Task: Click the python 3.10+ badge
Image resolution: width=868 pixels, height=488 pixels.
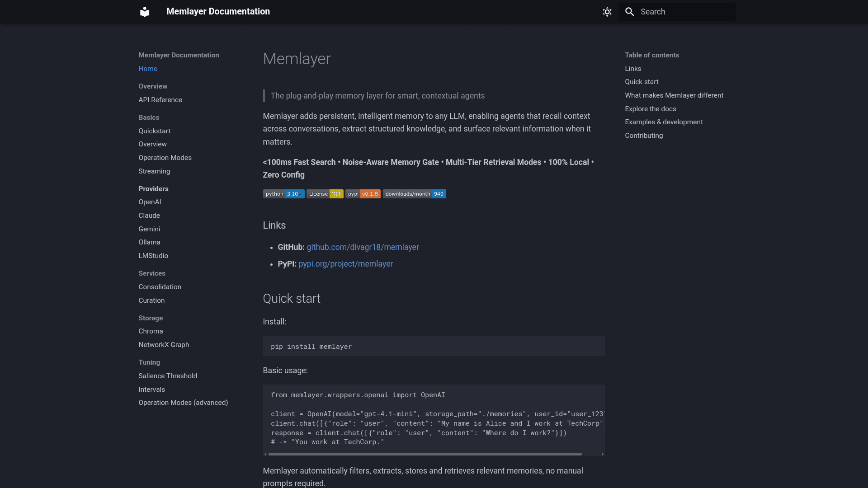Action: [x=284, y=194]
